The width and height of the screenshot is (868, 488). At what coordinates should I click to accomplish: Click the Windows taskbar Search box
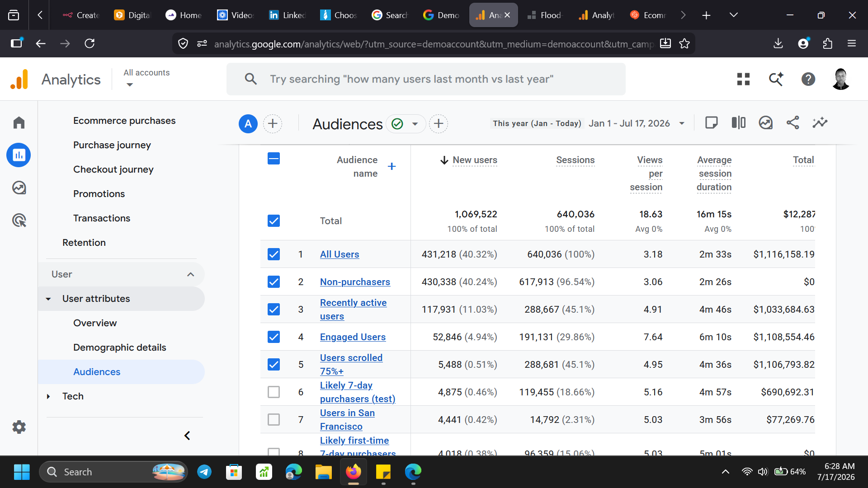114,472
